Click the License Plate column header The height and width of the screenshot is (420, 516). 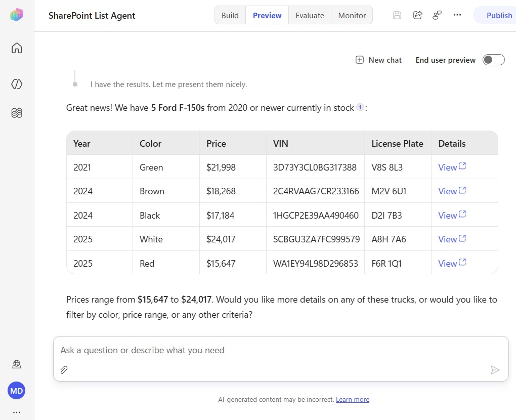click(x=397, y=144)
